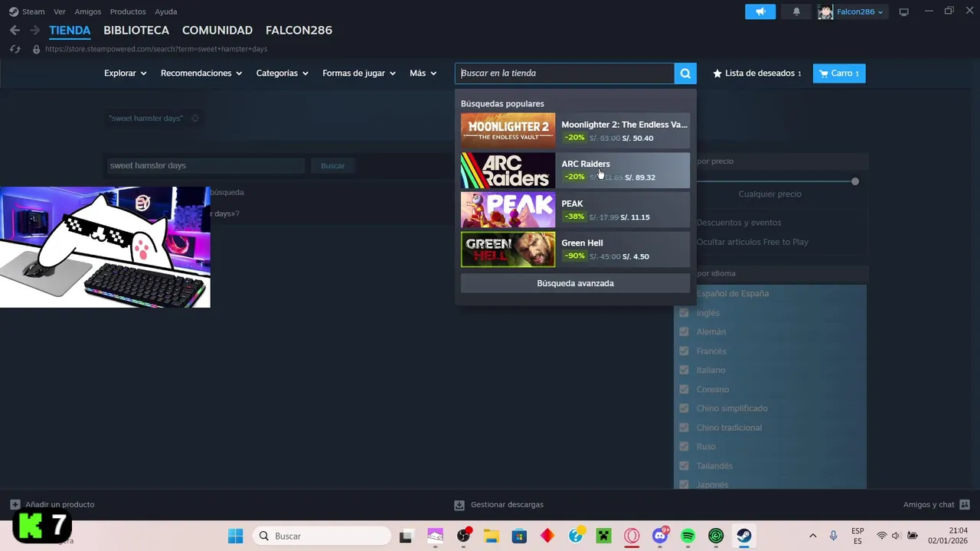
Task: Expand the Explorar dropdown
Action: [x=126, y=73]
